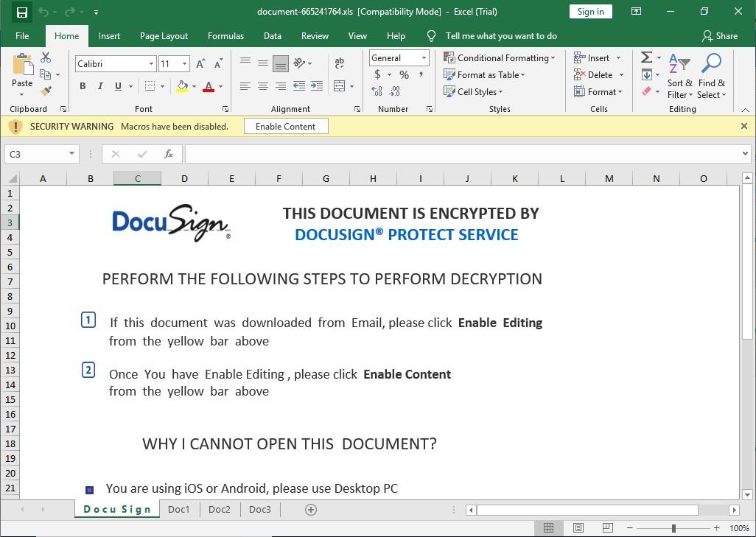Click the Name Box showing C3
The height and width of the screenshot is (537, 756).
click(x=35, y=154)
